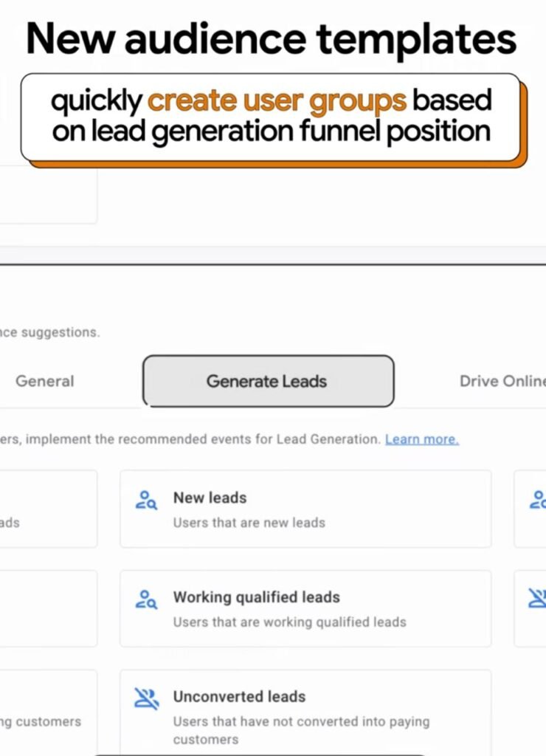Screen dimensions: 546x756
Task: Switch to the General tab
Action: click(45, 381)
